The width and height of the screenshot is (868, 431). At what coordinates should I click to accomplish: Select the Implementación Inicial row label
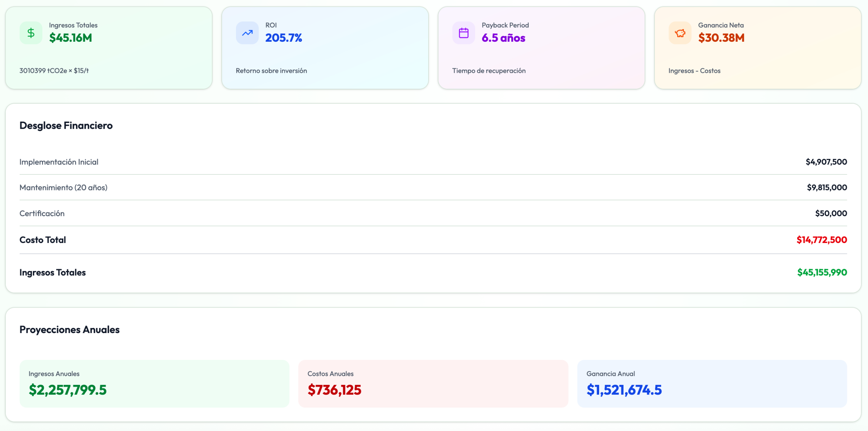pyautogui.click(x=59, y=162)
